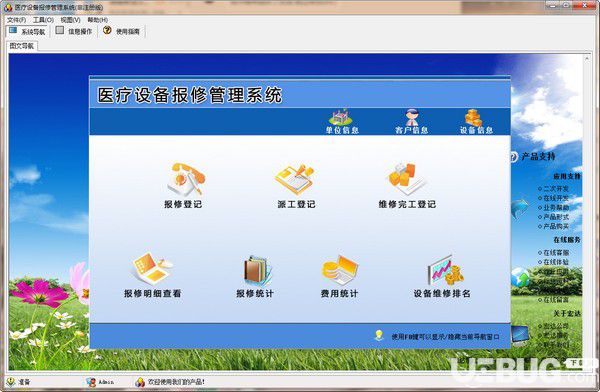Viewport: 600px width, 392px height.
Task: Click the welcome message icon in status bar
Action: (140, 382)
